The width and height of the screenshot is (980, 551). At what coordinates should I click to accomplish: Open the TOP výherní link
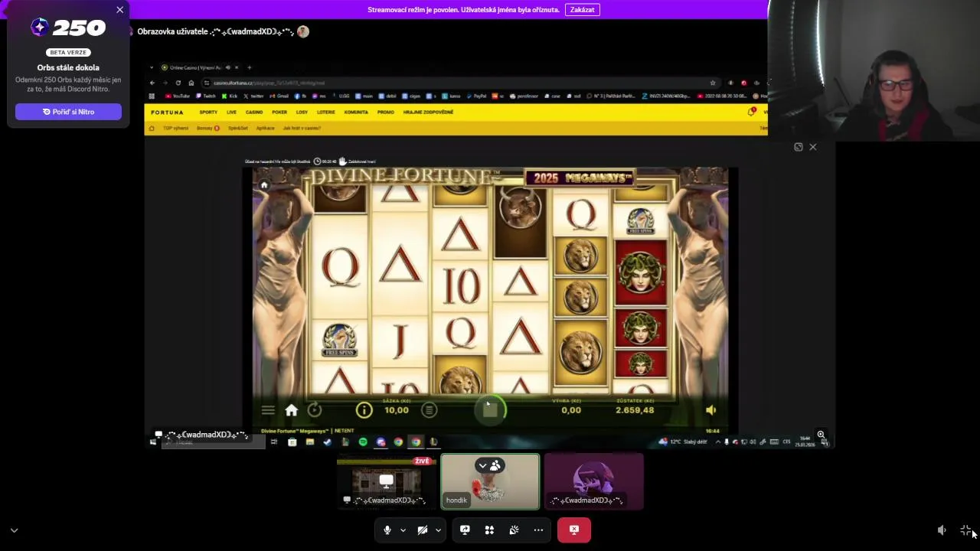(x=175, y=128)
